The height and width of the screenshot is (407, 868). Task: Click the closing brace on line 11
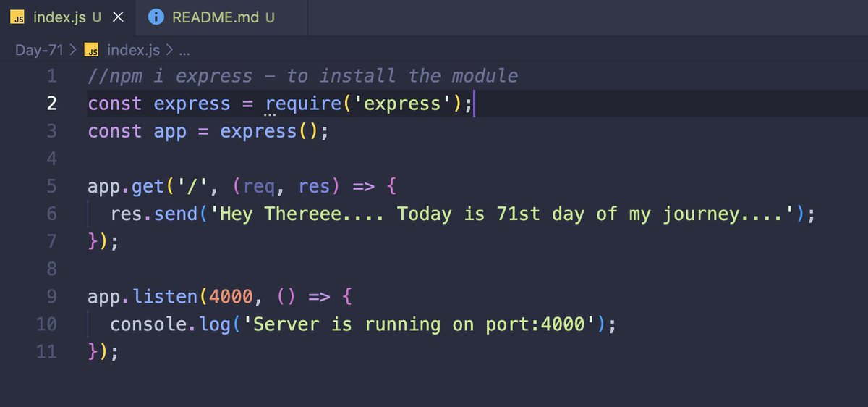click(93, 351)
